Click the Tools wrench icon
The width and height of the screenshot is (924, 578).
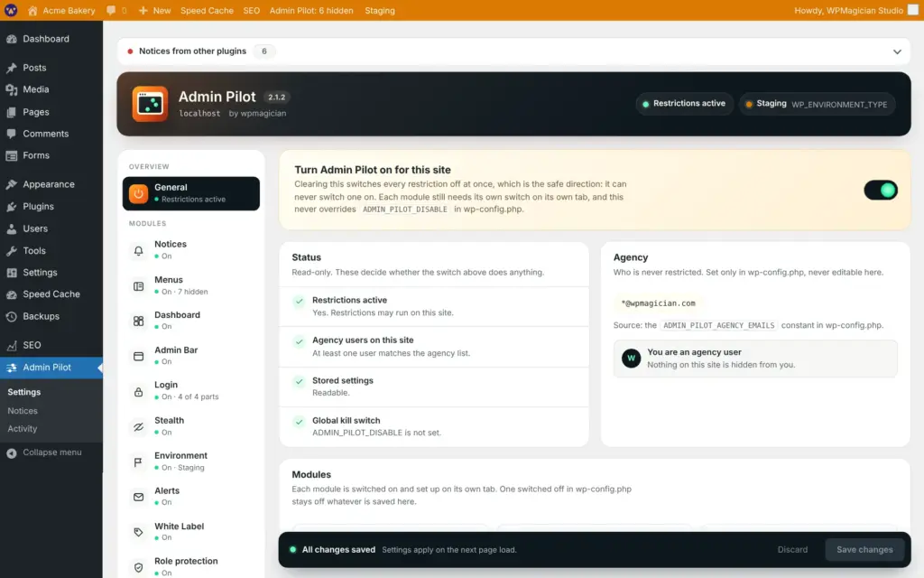(11, 251)
